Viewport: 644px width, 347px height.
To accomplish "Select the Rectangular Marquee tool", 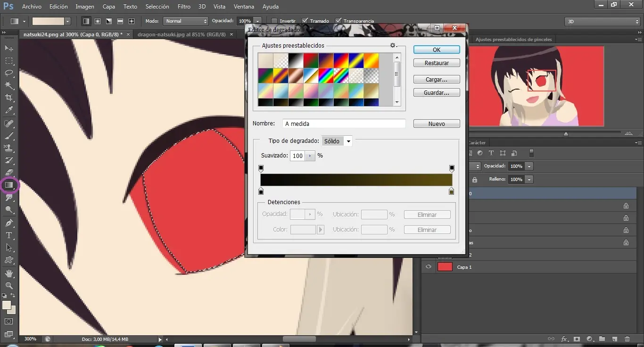I will pyautogui.click(x=9, y=61).
